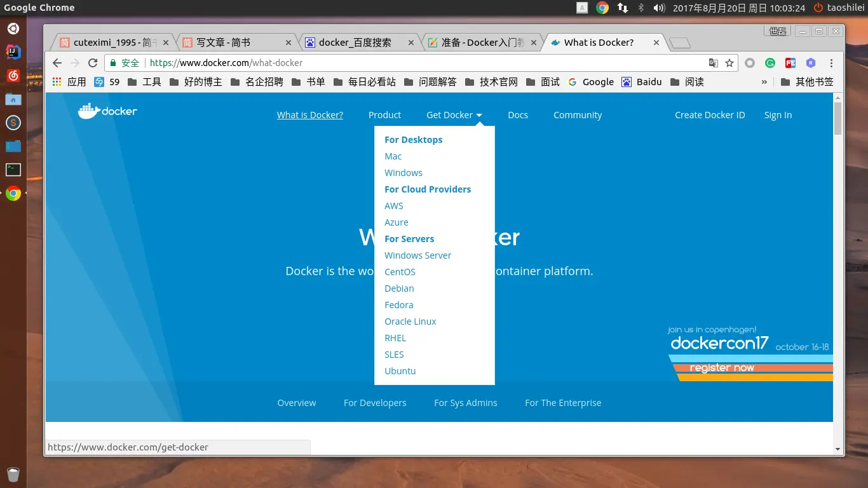Switch to the 写文章 - 简书 tab
868x488 pixels.
pyautogui.click(x=236, y=43)
